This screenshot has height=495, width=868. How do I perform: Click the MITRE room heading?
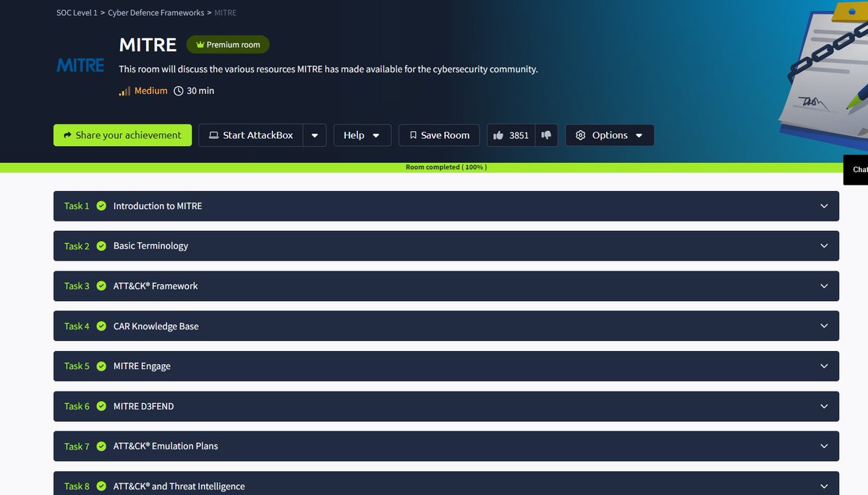click(x=148, y=45)
